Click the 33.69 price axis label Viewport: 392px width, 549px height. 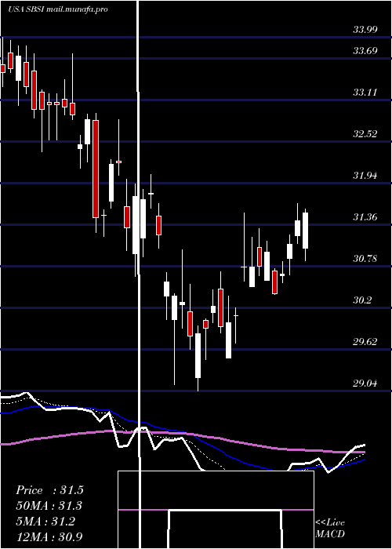point(365,51)
